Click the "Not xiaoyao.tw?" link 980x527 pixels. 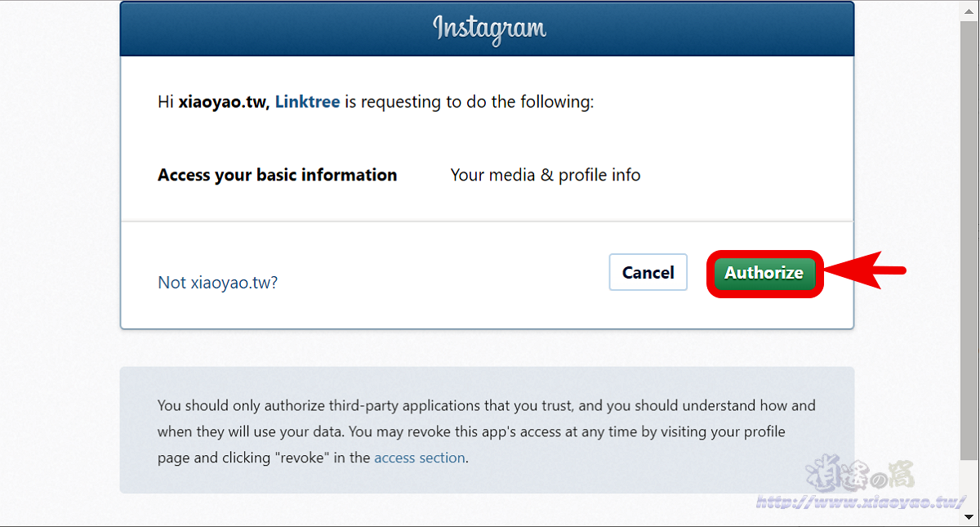(x=217, y=283)
